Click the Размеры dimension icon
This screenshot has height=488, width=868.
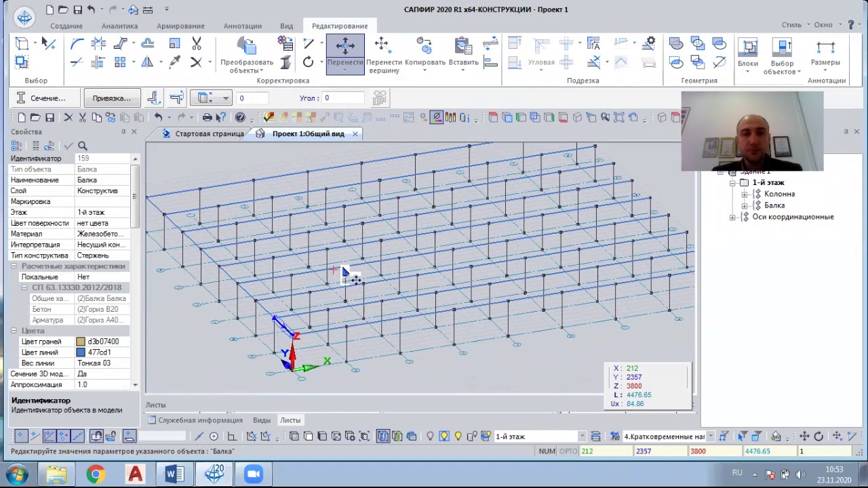[825, 47]
